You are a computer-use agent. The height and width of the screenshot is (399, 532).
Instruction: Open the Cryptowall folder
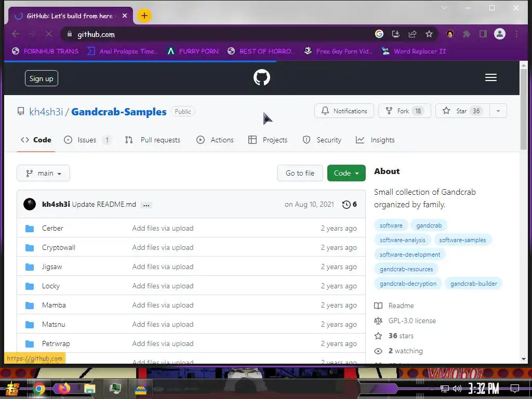coord(59,247)
